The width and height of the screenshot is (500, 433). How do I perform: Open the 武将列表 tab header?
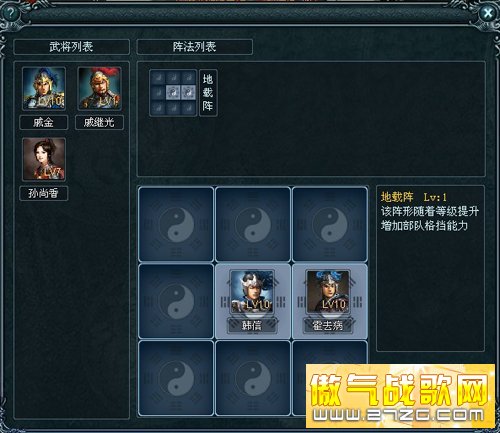coord(71,47)
